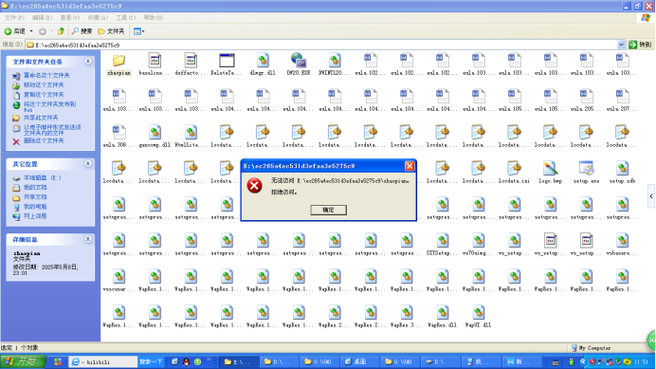Collapse the 详细信息 panel

[x=88, y=239]
